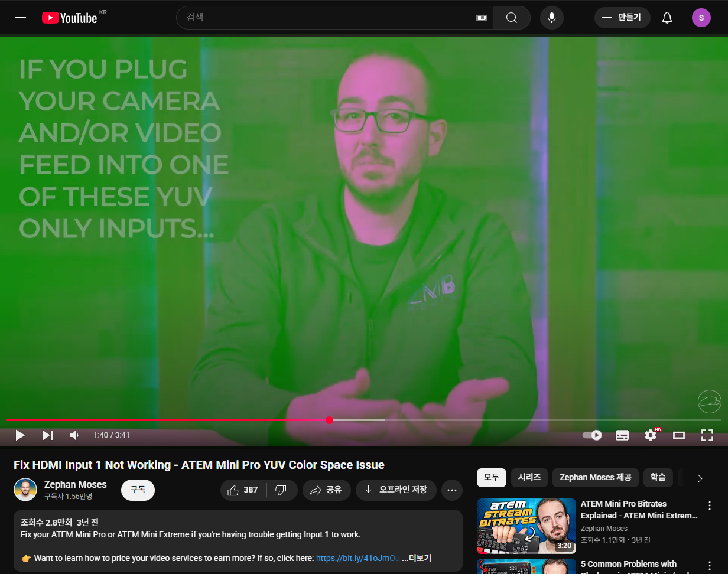Create content with the 만들기 button

click(622, 18)
